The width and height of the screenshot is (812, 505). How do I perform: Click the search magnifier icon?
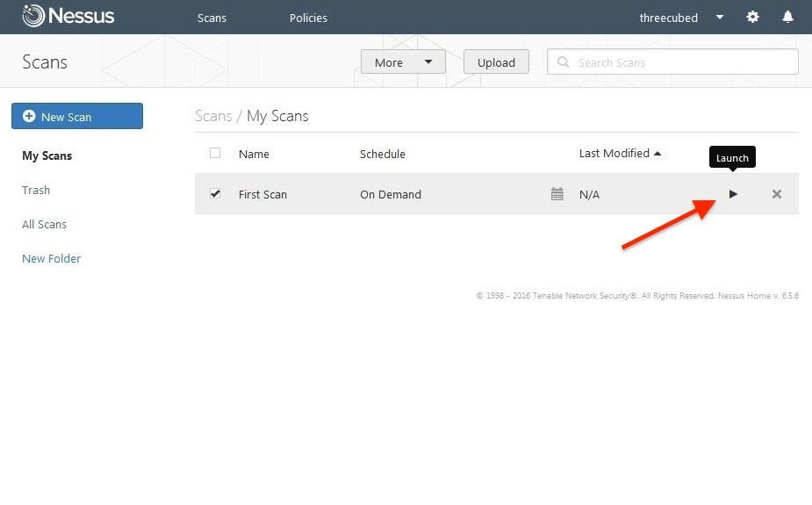[x=563, y=62]
